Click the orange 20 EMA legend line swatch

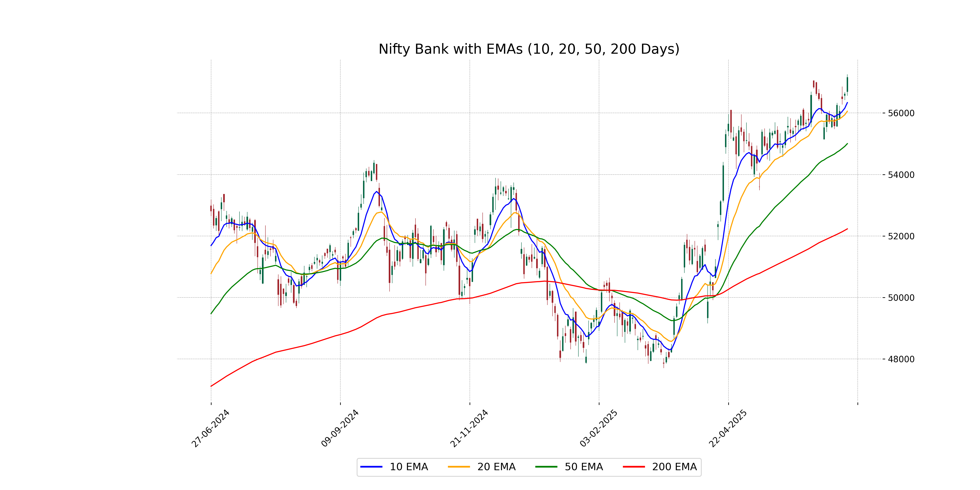coord(459,467)
